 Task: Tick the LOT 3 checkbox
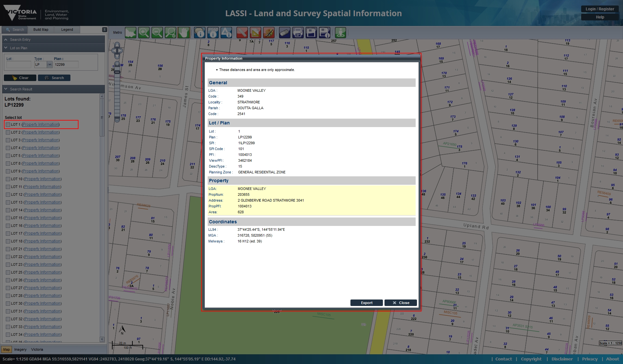point(8,140)
